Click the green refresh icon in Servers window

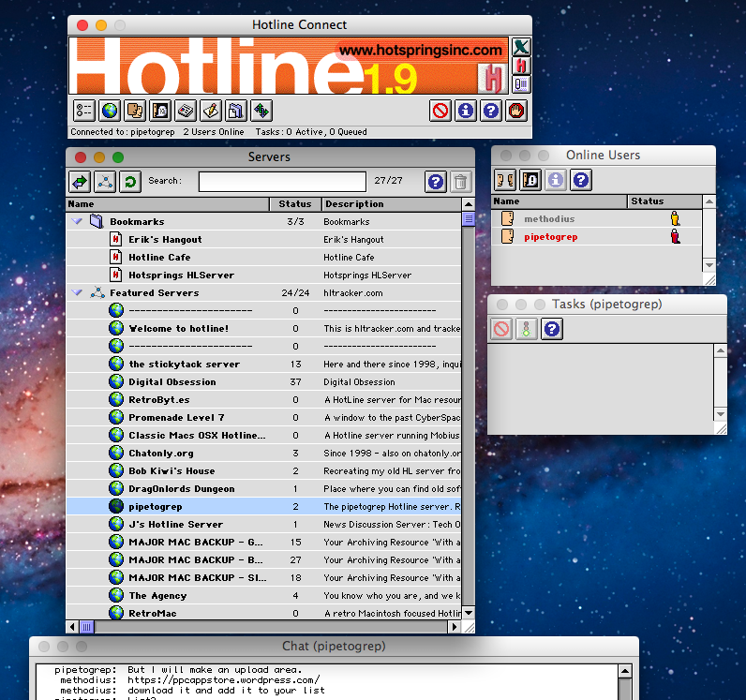click(x=130, y=181)
